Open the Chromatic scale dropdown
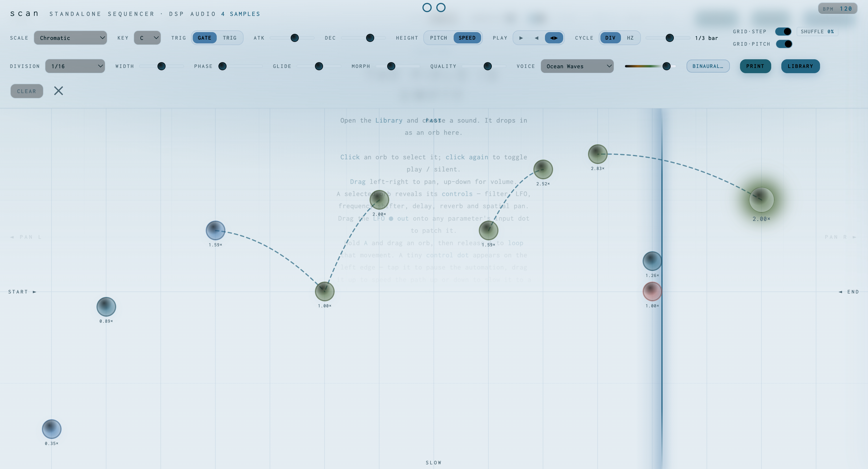 71,38
